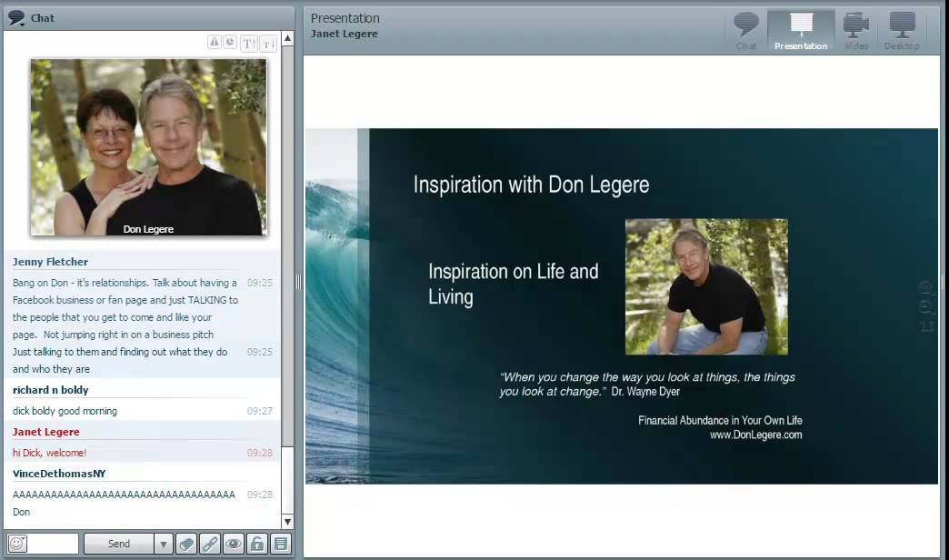Click the chat scrollbar up arrow
The width and height of the screenshot is (949, 560).
pyautogui.click(x=288, y=38)
